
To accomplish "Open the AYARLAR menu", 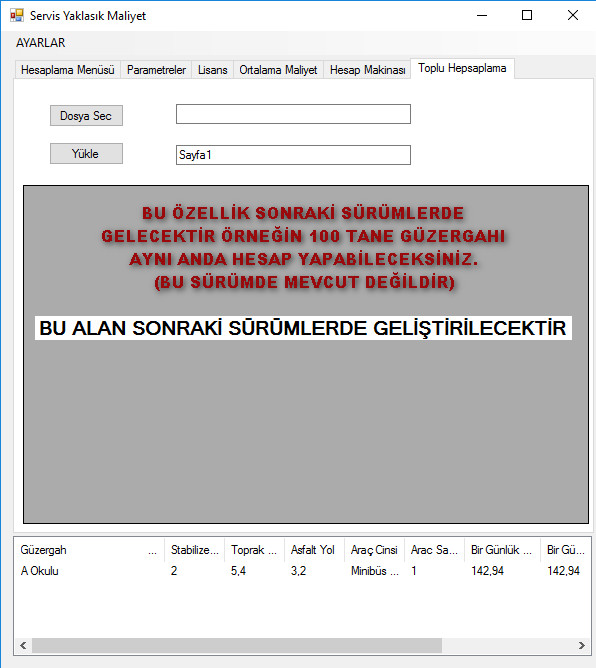I will point(40,43).
